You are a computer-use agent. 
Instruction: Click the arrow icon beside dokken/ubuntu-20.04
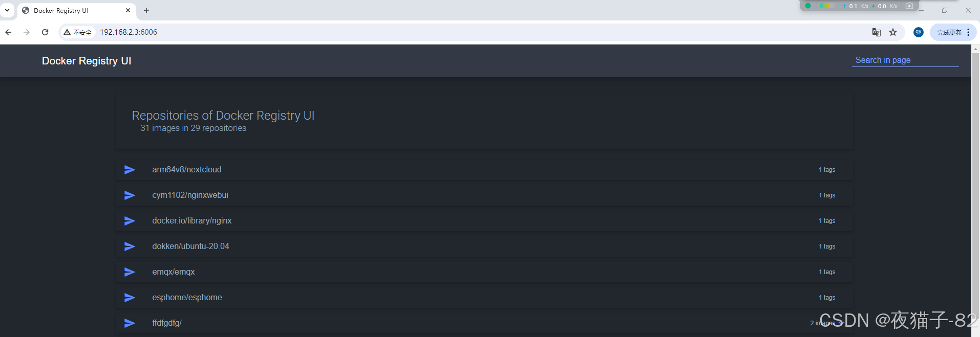130,246
